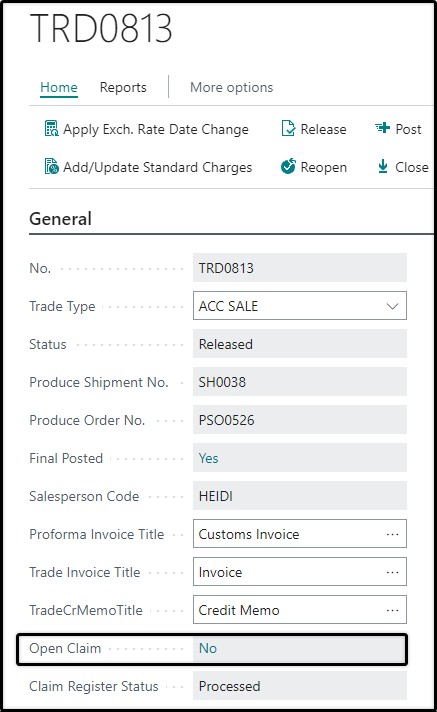Image resolution: width=437 pixels, height=712 pixels.
Task: Click the Final Posted Yes link
Action: (209, 458)
